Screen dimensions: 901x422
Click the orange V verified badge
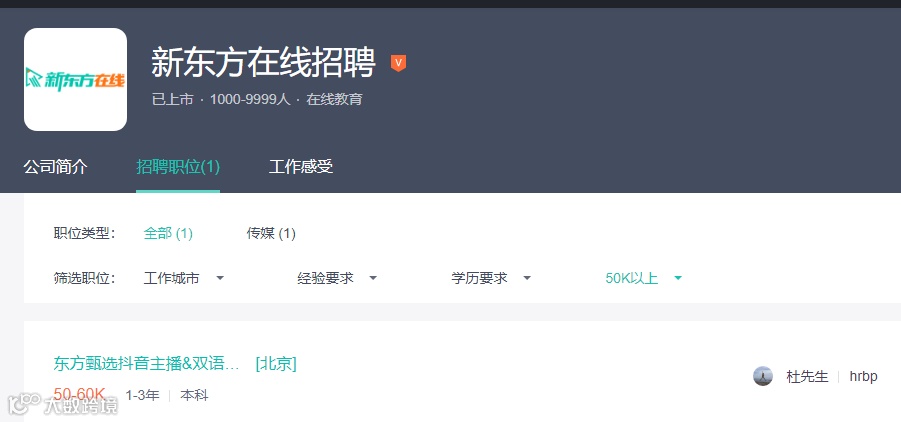tap(398, 63)
